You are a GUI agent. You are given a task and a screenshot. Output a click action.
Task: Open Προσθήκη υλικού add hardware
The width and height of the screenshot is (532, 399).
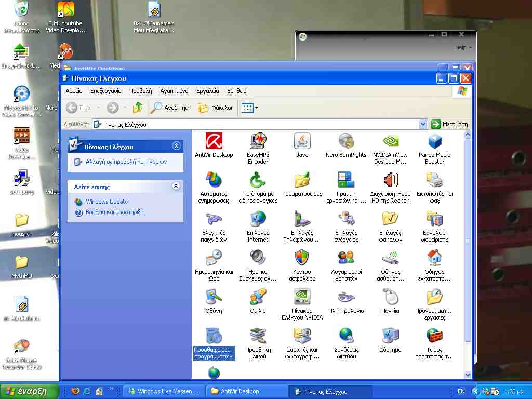click(258, 343)
